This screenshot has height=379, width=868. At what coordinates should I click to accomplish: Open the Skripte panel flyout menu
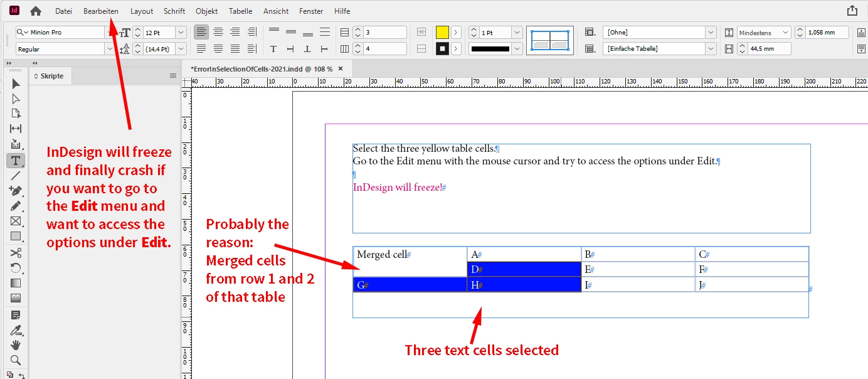[173, 76]
